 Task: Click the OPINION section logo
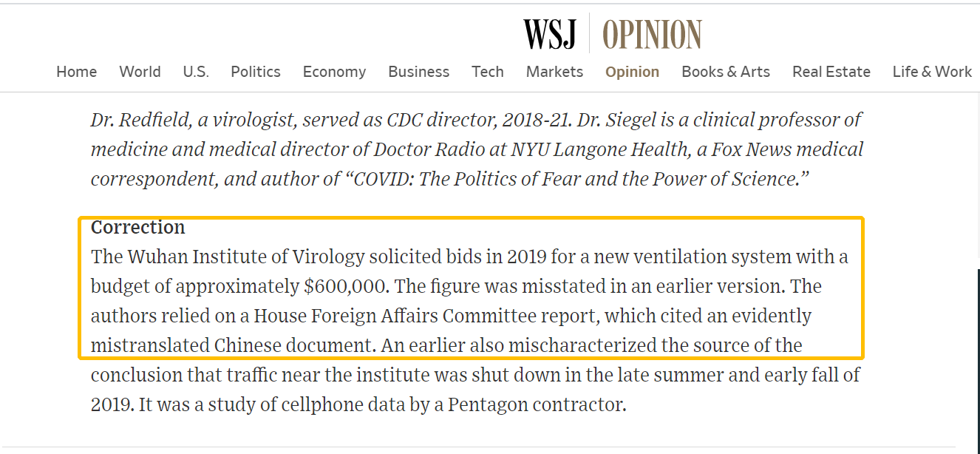click(652, 34)
